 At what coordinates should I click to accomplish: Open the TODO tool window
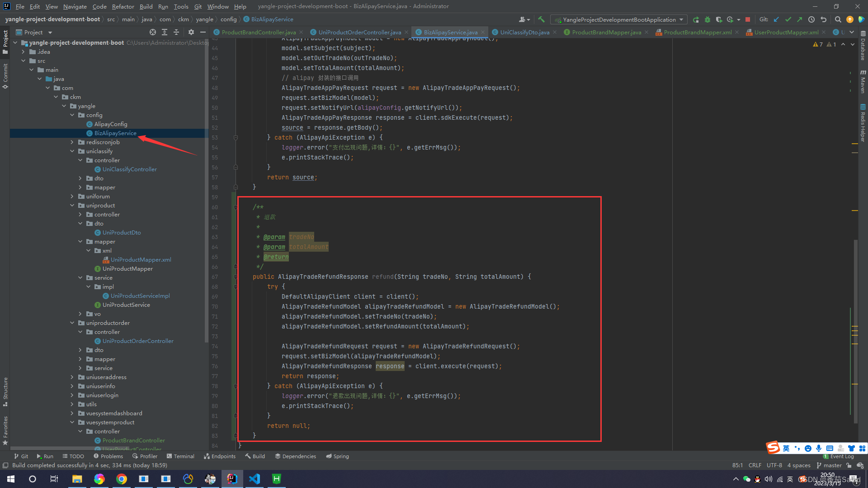tap(73, 456)
